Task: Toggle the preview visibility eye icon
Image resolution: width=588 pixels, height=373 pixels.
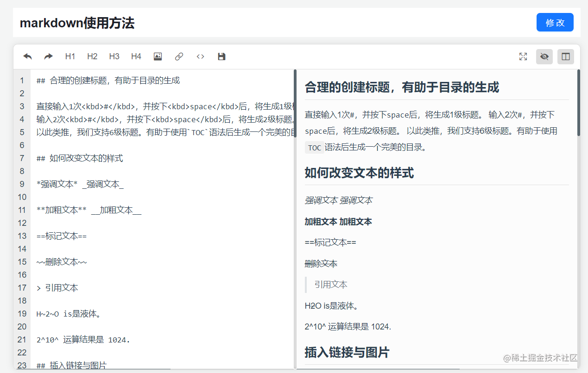Action: coord(544,56)
